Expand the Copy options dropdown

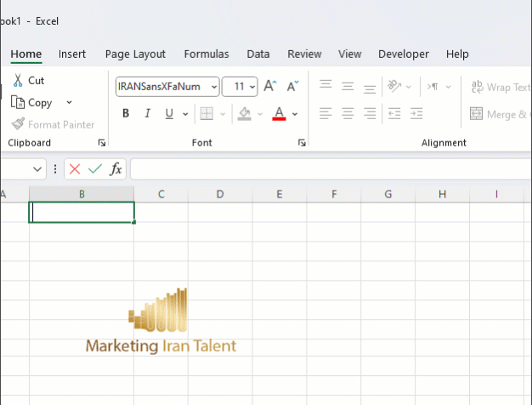[69, 102]
